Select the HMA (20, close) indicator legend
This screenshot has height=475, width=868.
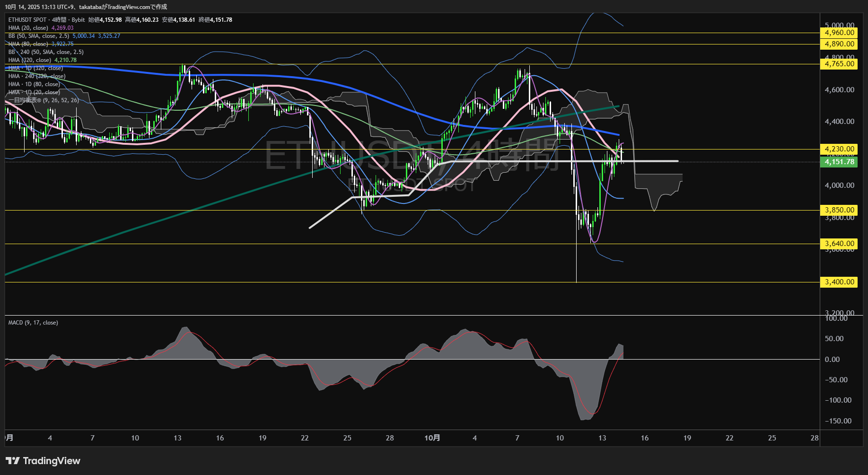(x=28, y=28)
